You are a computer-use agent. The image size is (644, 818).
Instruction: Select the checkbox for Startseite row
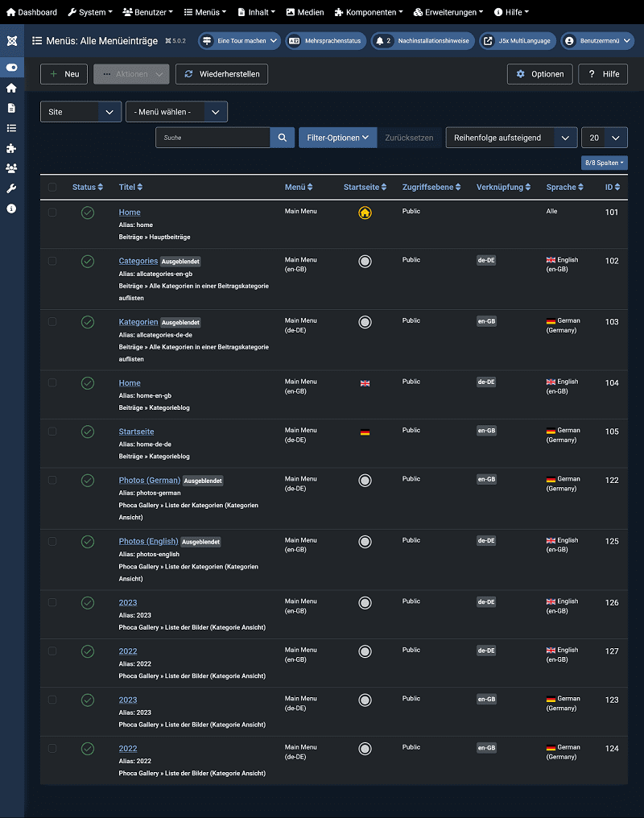tap(52, 432)
